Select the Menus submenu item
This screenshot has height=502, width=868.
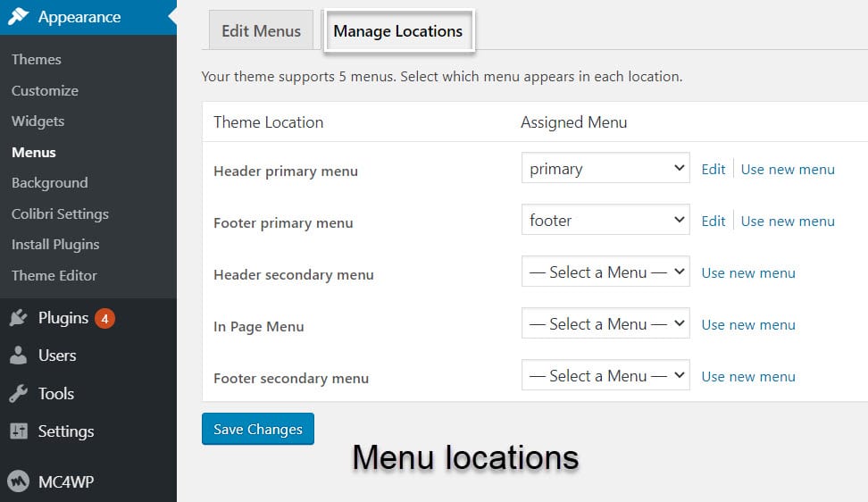tap(34, 152)
